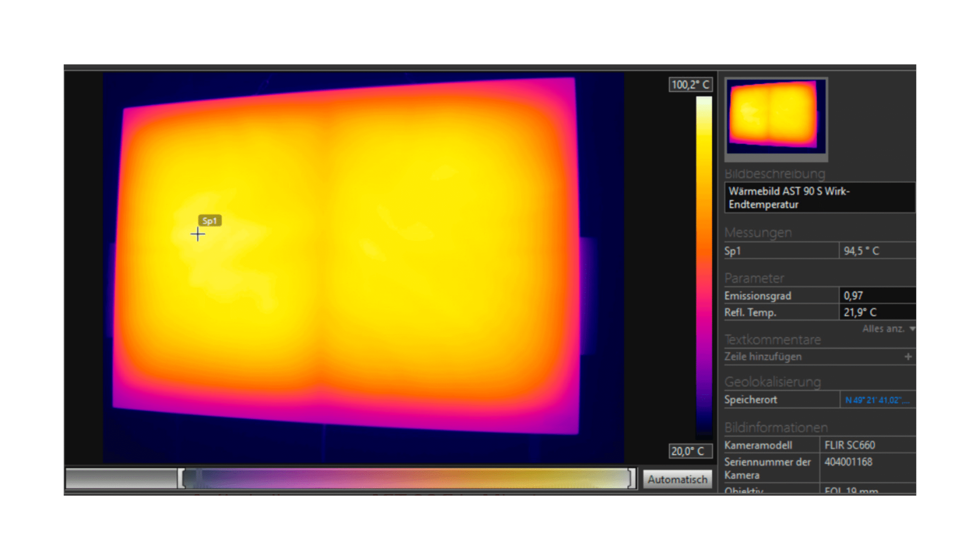Click the Sp1 crosshair measurement marker
This screenshot has height=560, width=980.
point(198,234)
